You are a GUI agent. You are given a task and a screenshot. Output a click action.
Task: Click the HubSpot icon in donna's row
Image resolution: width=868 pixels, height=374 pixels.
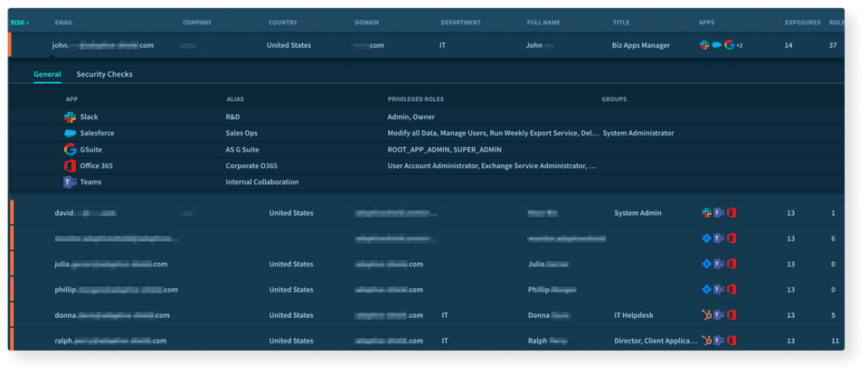tap(706, 314)
